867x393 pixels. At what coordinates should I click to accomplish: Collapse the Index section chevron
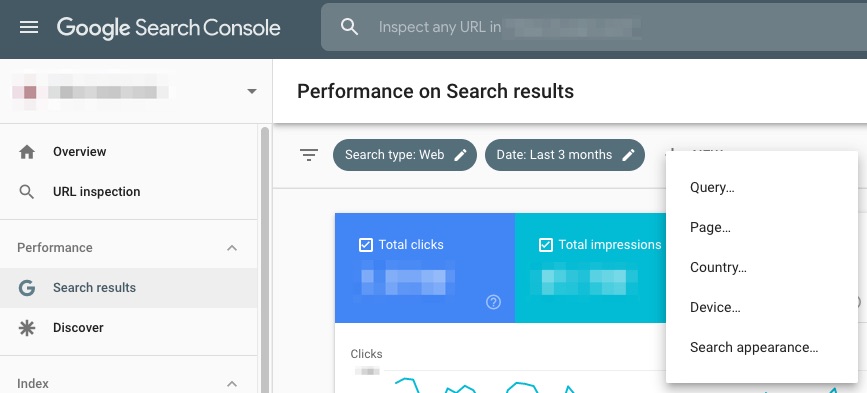(x=232, y=384)
